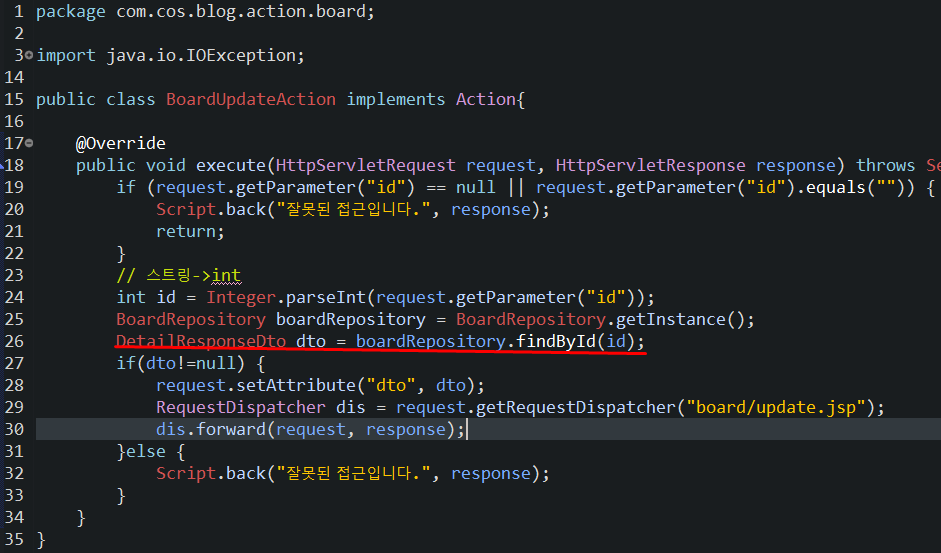Click the forward method call on line 30
The image size is (941, 553).
pos(230,429)
